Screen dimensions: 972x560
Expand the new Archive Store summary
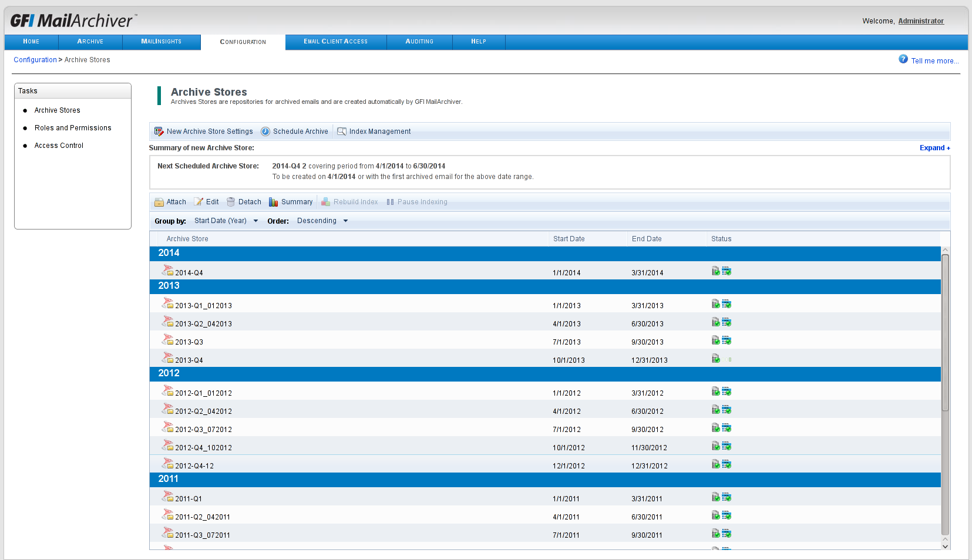click(934, 148)
